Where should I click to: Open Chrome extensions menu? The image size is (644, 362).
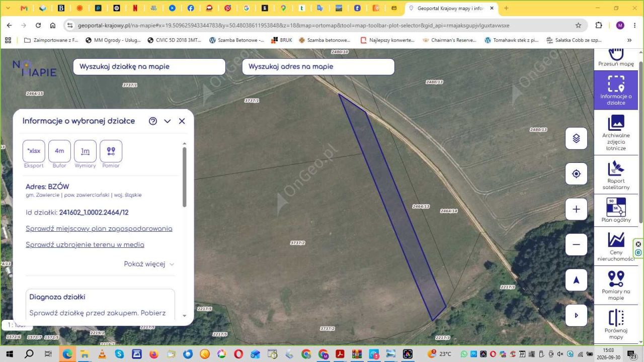click(599, 25)
